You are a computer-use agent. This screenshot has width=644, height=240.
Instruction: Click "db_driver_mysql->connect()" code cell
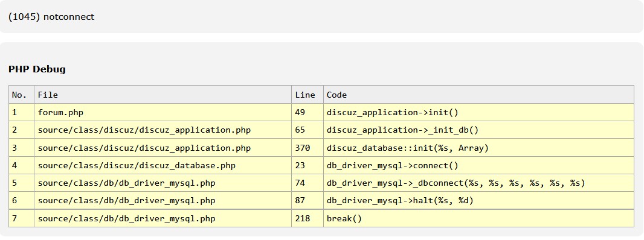[x=478, y=165]
